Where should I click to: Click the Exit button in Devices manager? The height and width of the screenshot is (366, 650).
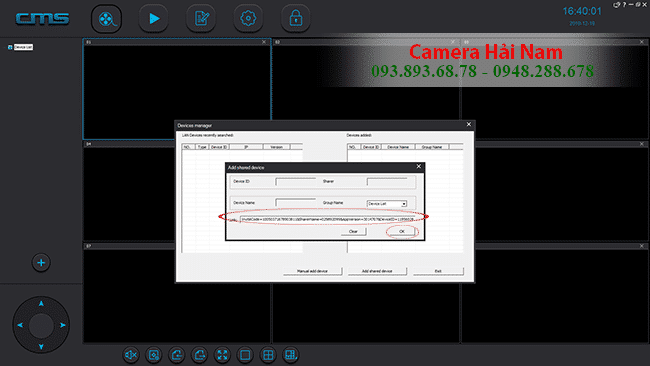438,271
